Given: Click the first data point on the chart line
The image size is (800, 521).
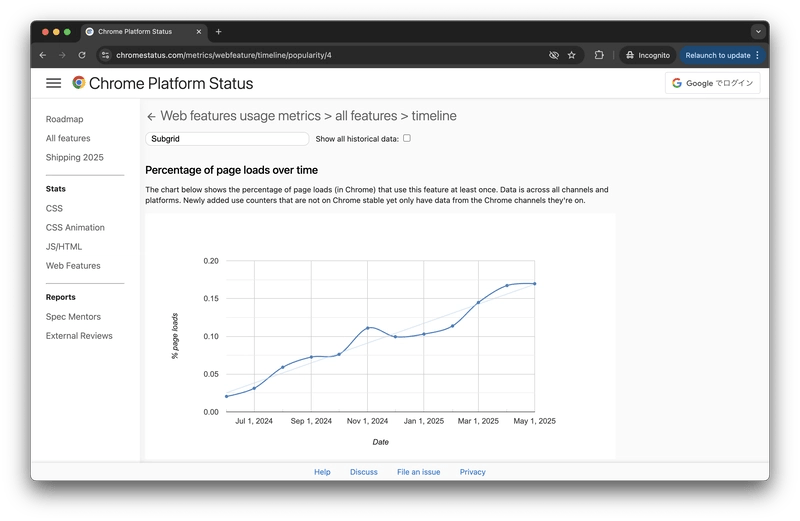Looking at the screenshot, I should coord(227,396).
